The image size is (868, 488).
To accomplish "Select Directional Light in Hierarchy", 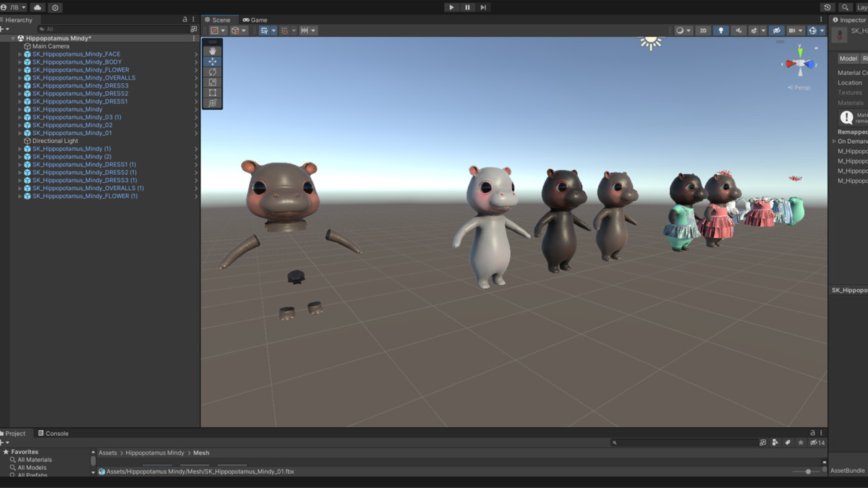I will click(x=55, y=141).
